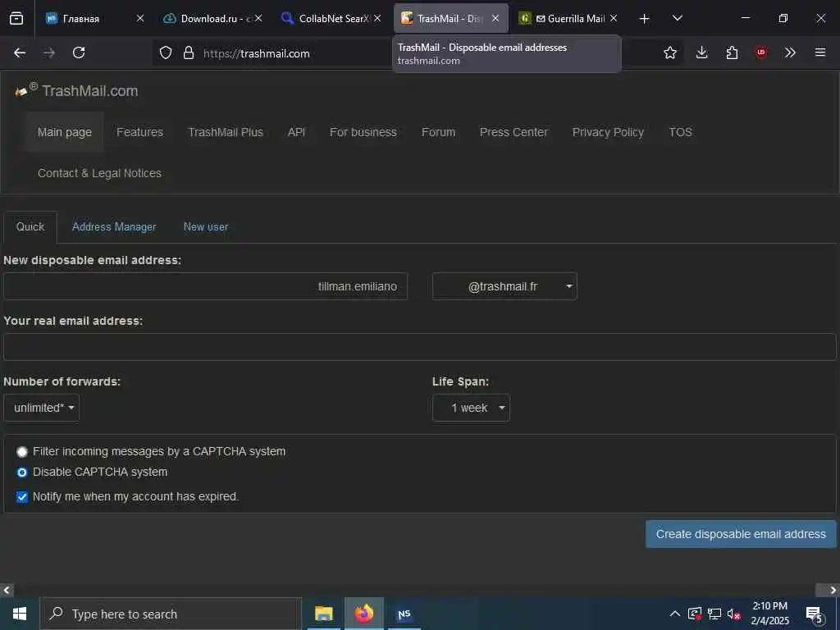840x630 pixels.
Task: Uncheck Notify me when account expired
Action: pos(22,497)
